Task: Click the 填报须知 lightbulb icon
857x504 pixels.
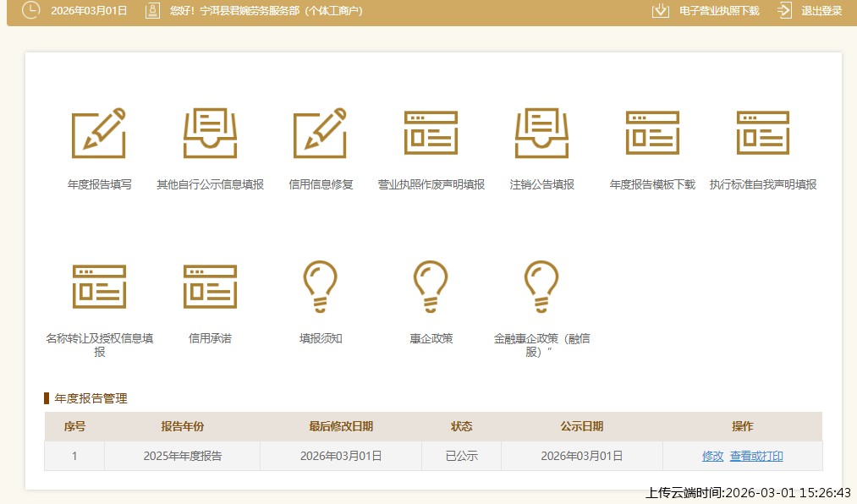Action: [321, 287]
